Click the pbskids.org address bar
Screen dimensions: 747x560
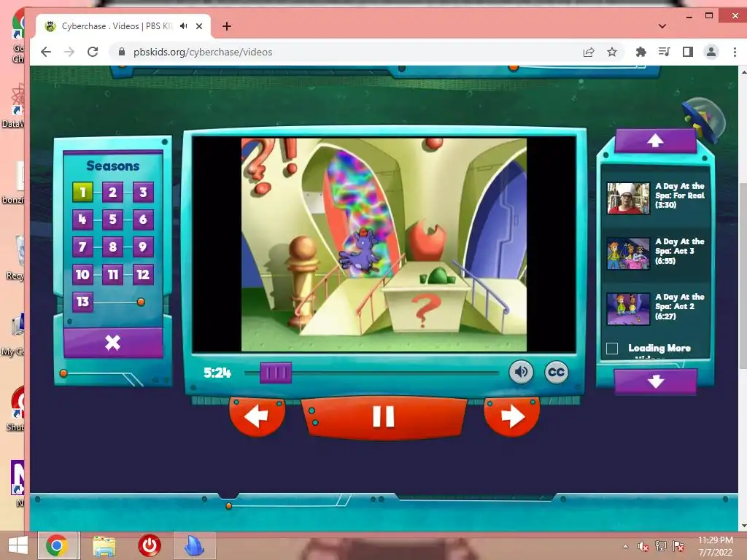352,52
